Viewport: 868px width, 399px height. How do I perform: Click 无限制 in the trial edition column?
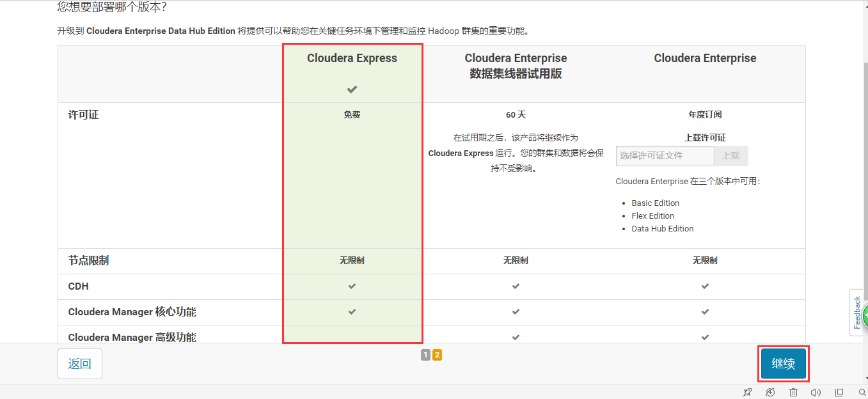516,261
